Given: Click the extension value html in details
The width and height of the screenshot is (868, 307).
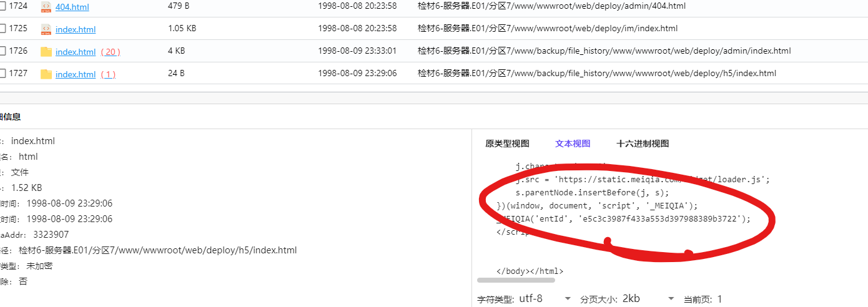Looking at the screenshot, I should click(x=28, y=157).
